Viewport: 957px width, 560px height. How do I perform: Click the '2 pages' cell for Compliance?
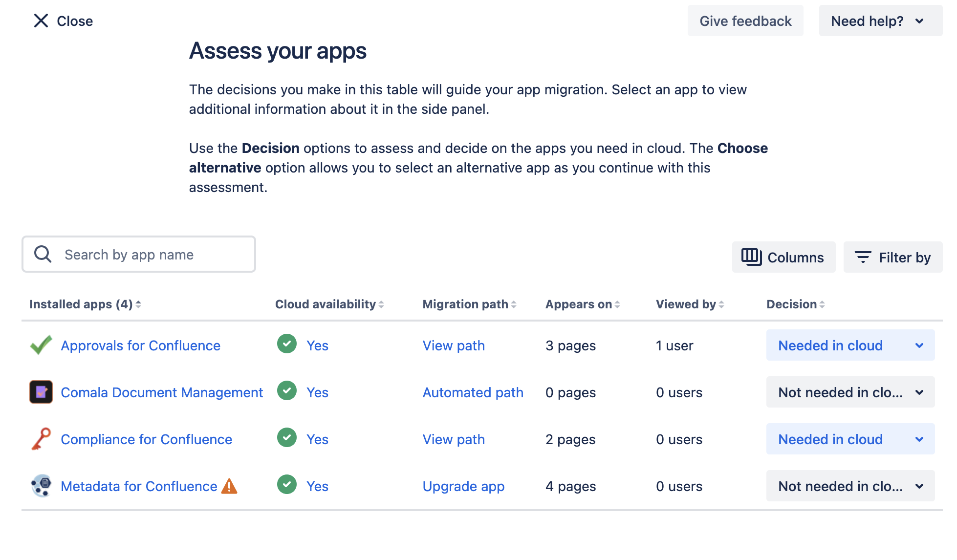570,439
